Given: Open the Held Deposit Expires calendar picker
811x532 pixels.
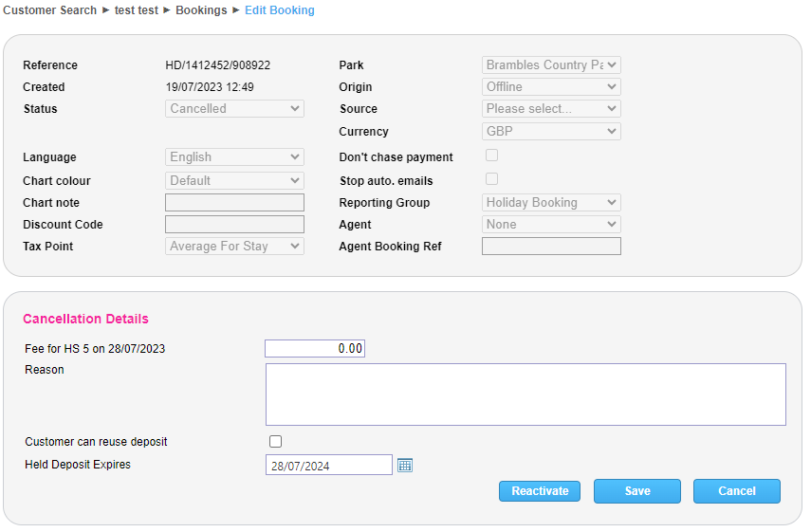Looking at the screenshot, I should pos(405,465).
